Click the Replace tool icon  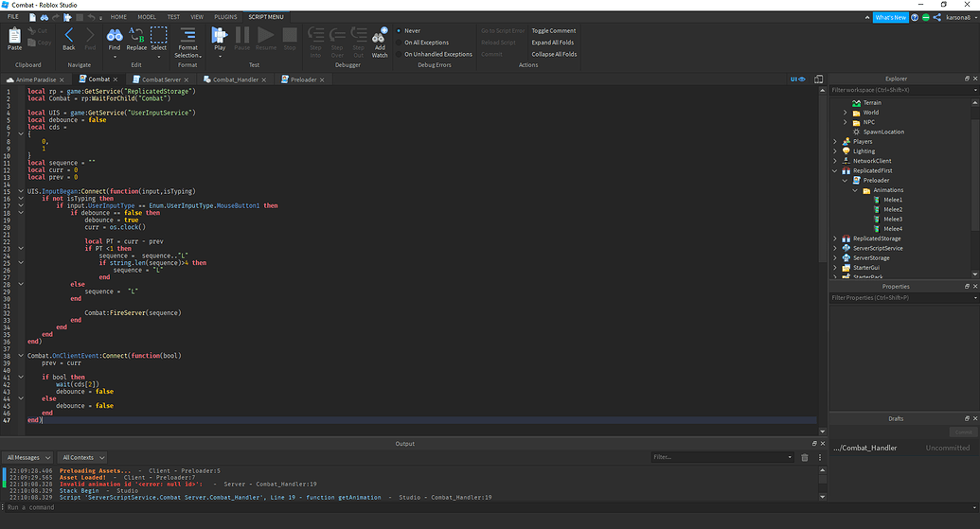click(136, 34)
